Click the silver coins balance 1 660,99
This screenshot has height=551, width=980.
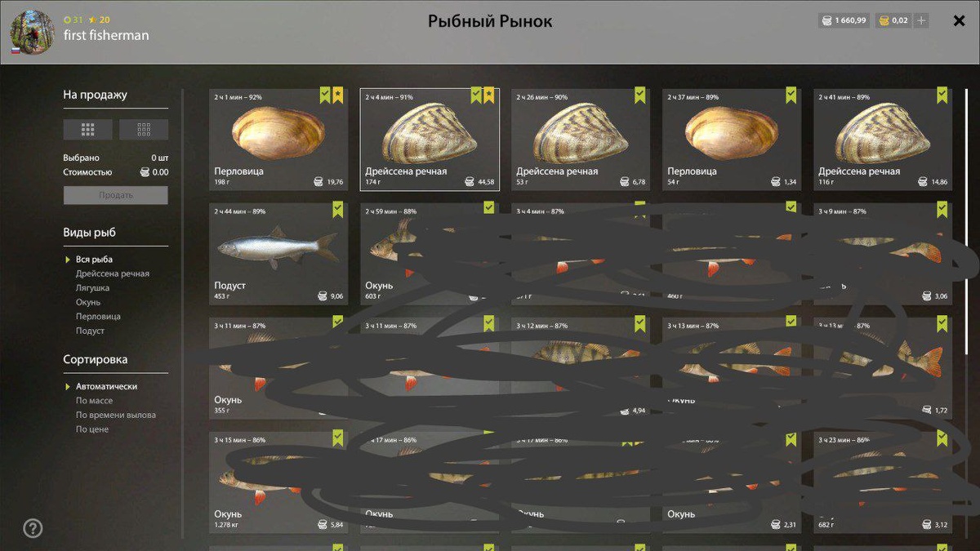pos(844,20)
